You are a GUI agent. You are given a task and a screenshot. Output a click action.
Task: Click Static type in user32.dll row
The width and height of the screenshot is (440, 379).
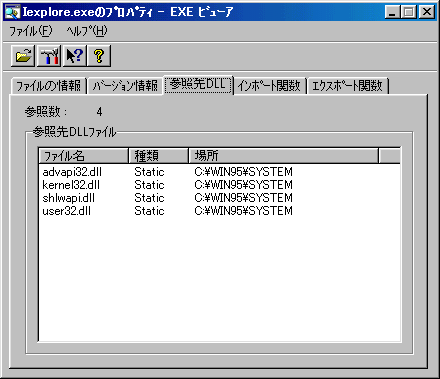149,211
